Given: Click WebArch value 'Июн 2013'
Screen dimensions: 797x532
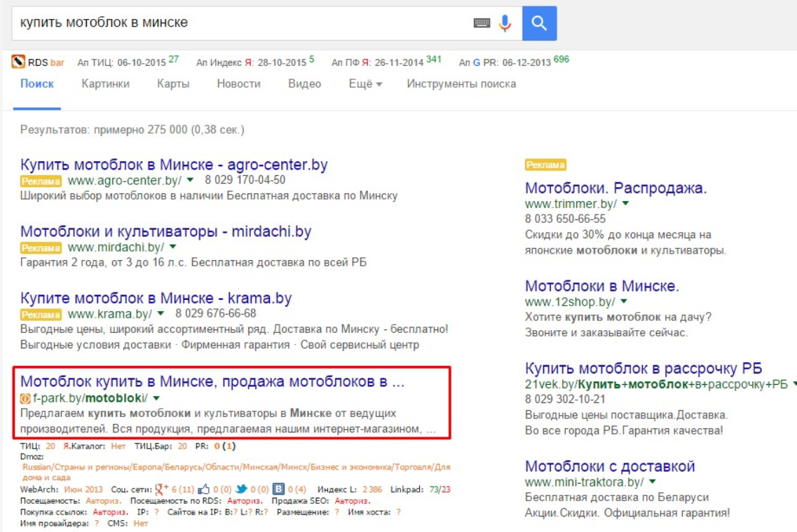Looking at the screenshot, I should pyautogui.click(x=83, y=490).
